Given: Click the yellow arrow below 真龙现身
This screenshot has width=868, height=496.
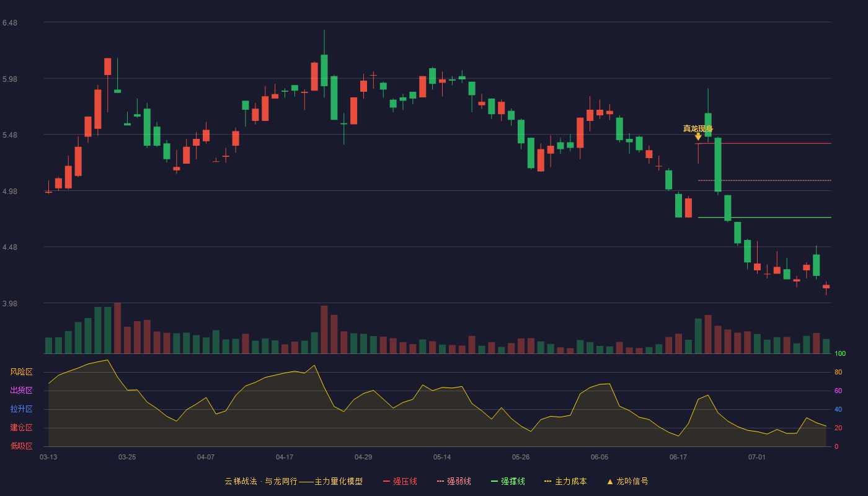Looking at the screenshot, I should pyautogui.click(x=698, y=137).
